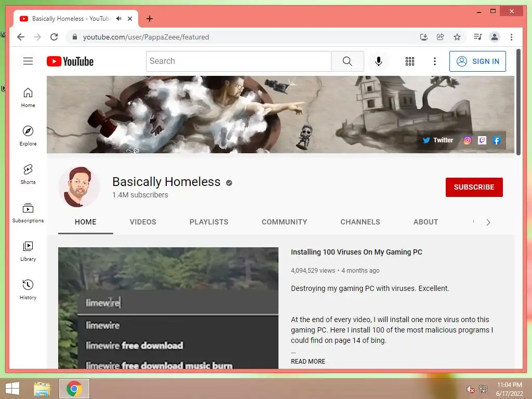Click the Basically Homeless channel name
The width and height of the screenshot is (532, 399).
[166, 182]
